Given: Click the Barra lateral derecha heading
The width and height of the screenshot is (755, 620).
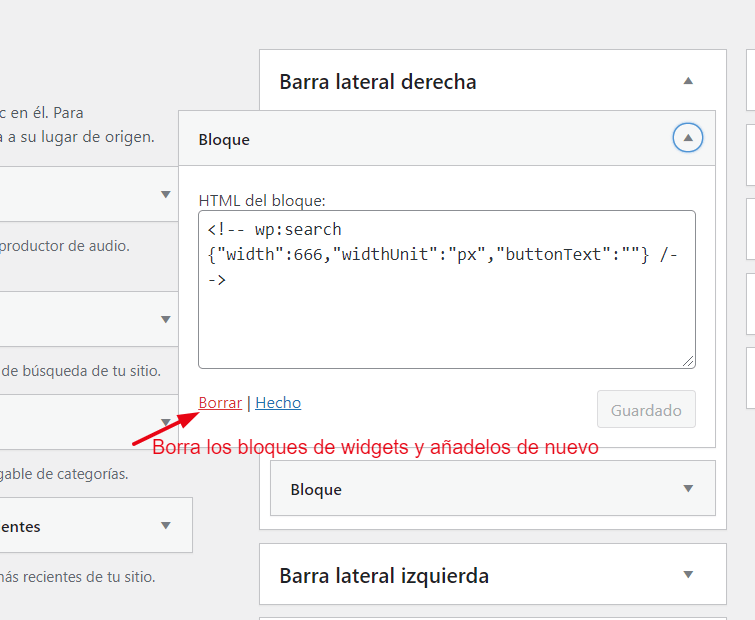Looking at the screenshot, I should point(378,82).
